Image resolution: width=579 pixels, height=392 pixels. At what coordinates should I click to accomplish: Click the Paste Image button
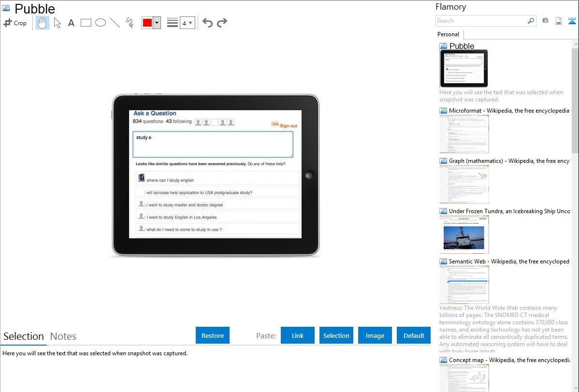(x=375, y=335)
